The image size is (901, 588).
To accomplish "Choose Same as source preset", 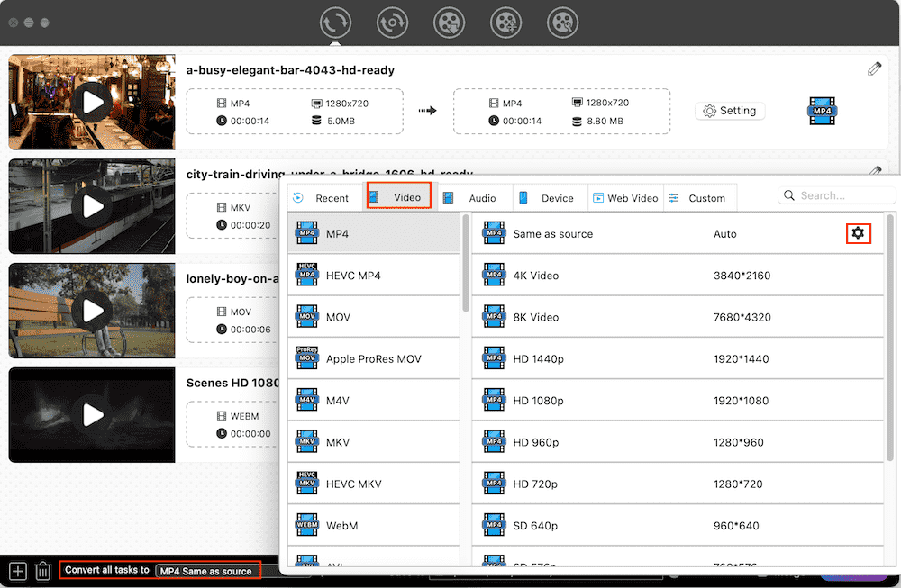I will tap(678, 234).
